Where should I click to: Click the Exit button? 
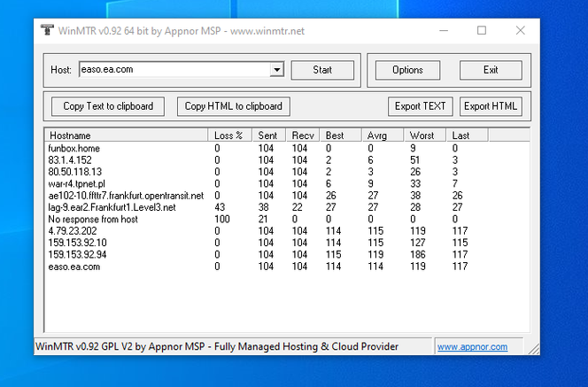pyautogui.click(x=491, y=70)
